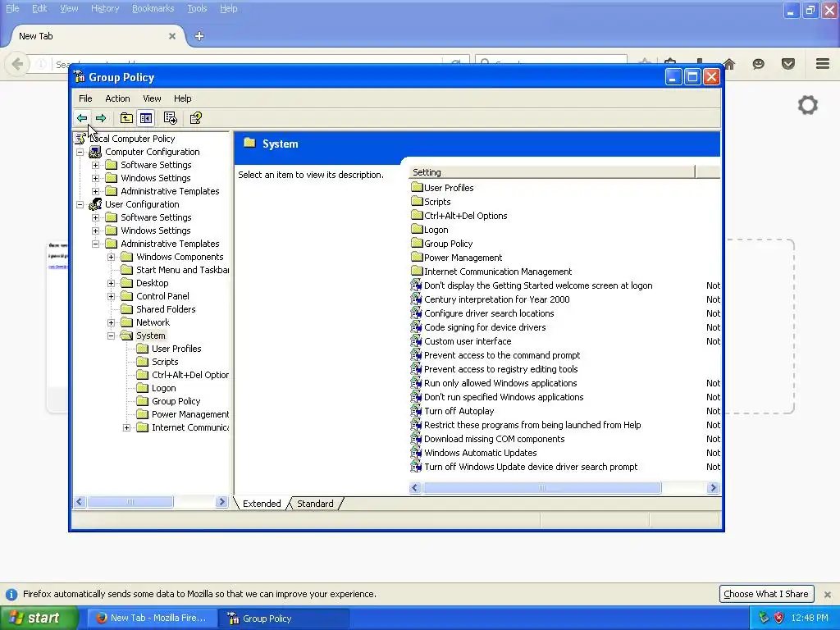Screen dimensions: 840x630
Task: Select 'Run only allowed Windows applications'
Action: pyautogui.click(x=500, y=383)
